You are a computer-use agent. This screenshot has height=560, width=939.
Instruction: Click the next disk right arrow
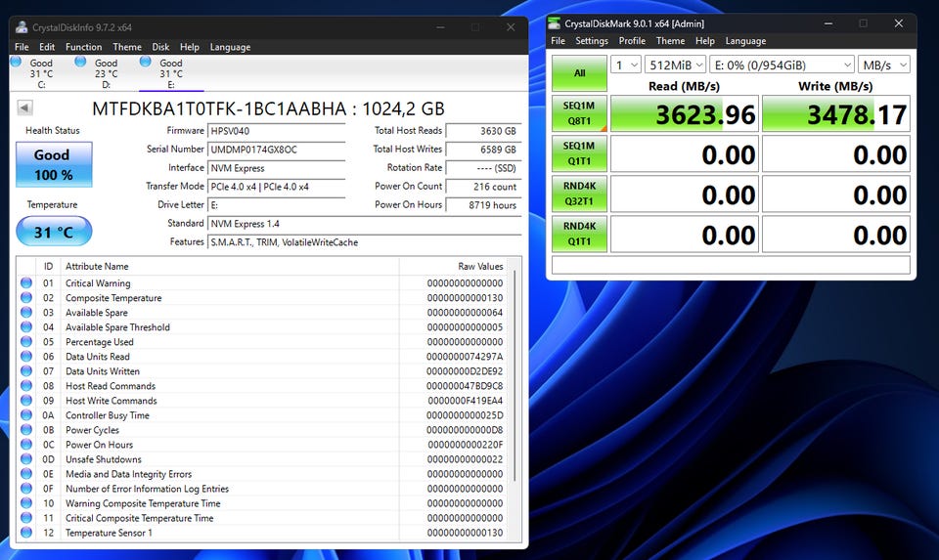click(x=514, y=108)
